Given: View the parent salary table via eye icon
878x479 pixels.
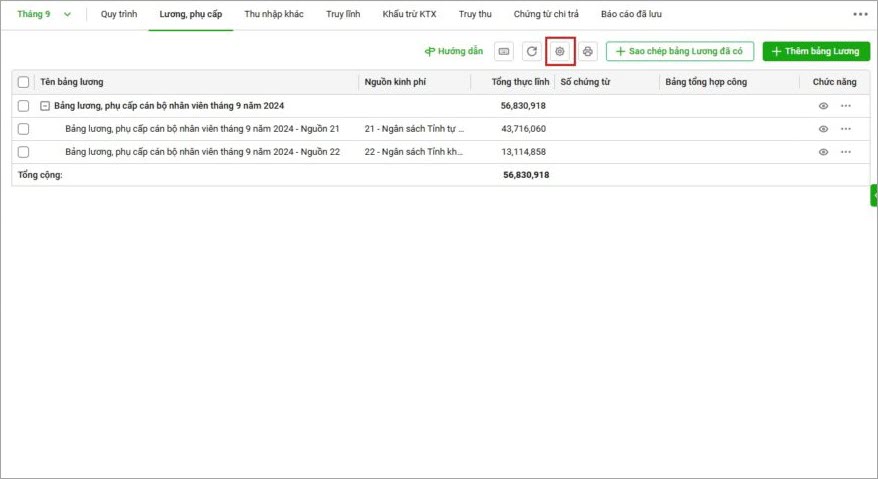Looking at the screenshot, I should [x=823, y=106].
